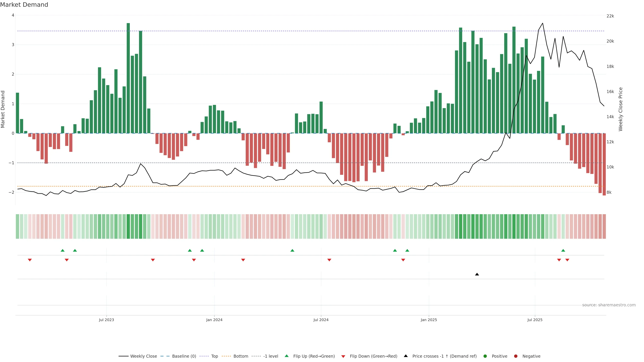Viewport: 644px width, 362px height.
Task: Click Price crosses -1 black triangle legend icon
Action: (x=406, y=356)
